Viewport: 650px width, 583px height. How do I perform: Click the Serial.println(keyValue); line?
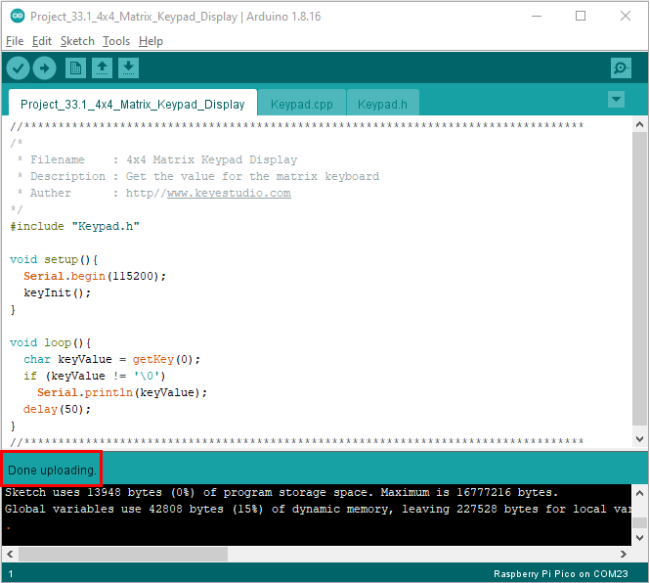[122, 392]
